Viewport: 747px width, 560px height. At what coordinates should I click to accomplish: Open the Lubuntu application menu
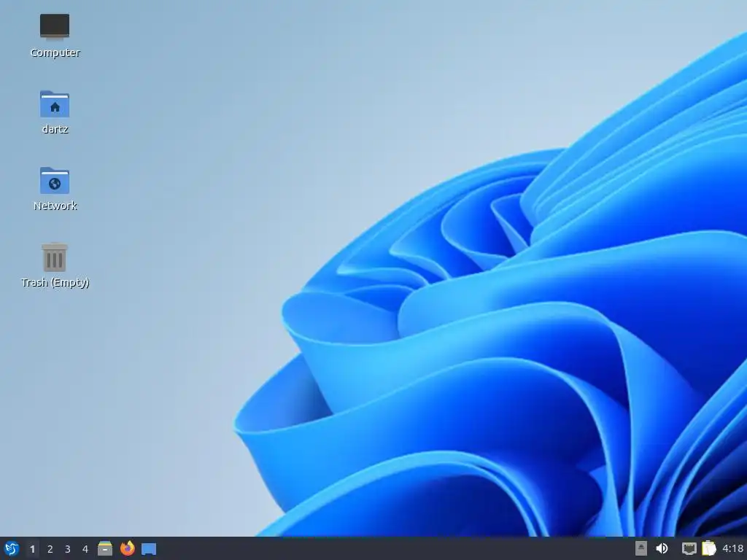[x=12, y=548]
